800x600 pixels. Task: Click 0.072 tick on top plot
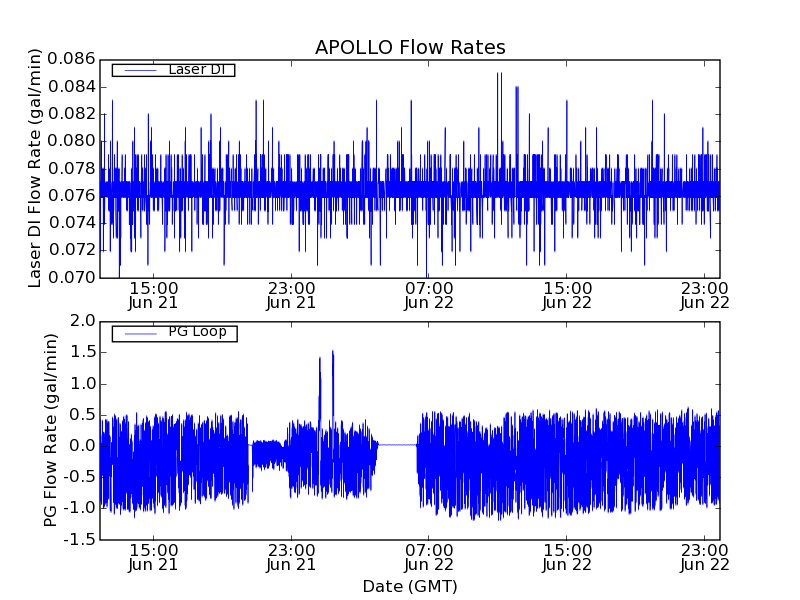tap(71, 250)
